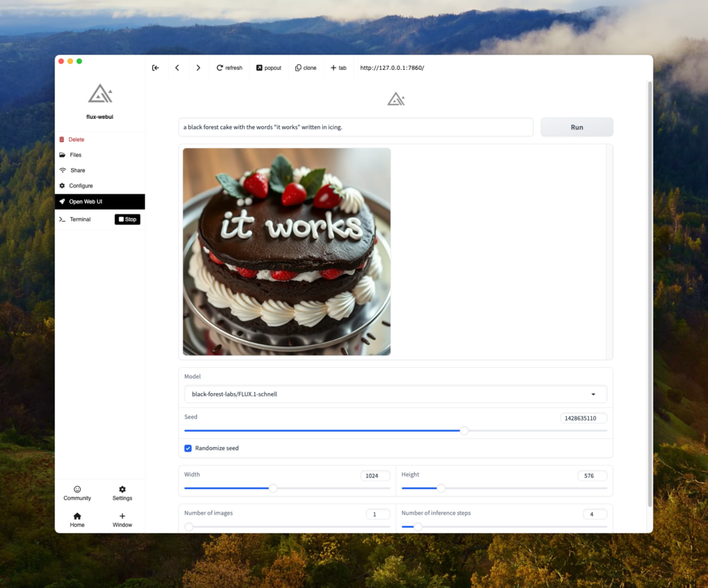Click the refresh icon in the toolbar
This screenshot has height=588, width=708.
(219, 68)
